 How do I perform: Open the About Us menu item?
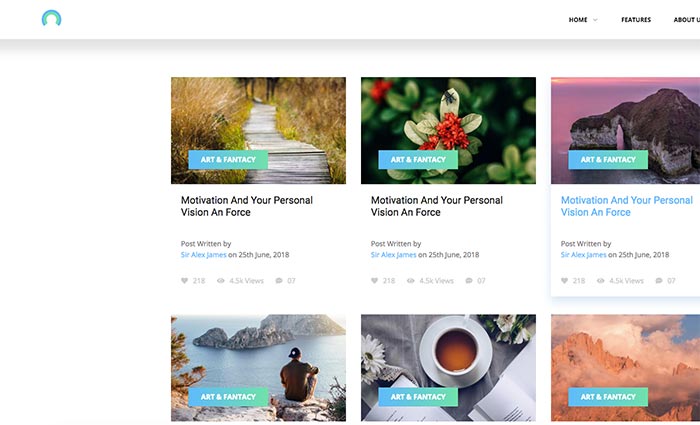687,20
